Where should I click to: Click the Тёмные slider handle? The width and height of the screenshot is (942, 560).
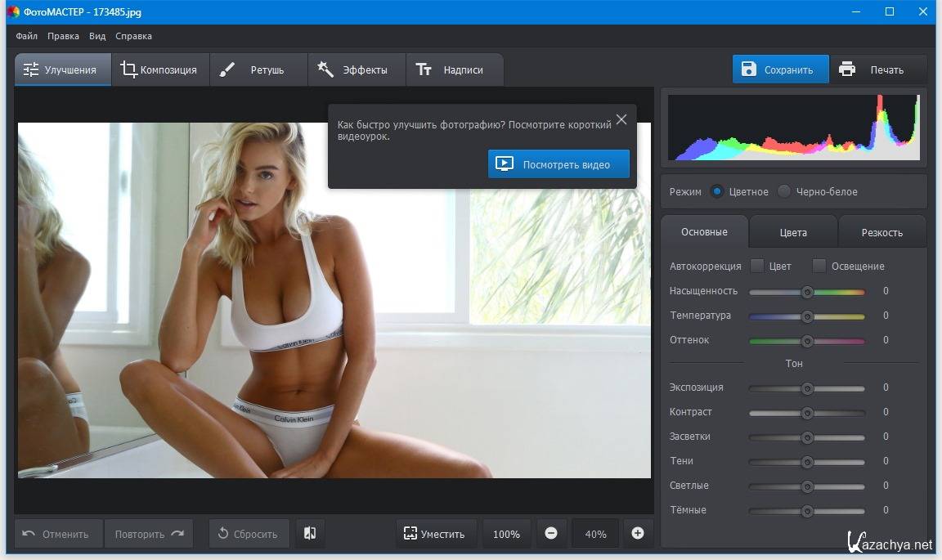pyautogui.click(x=807, y=511)
